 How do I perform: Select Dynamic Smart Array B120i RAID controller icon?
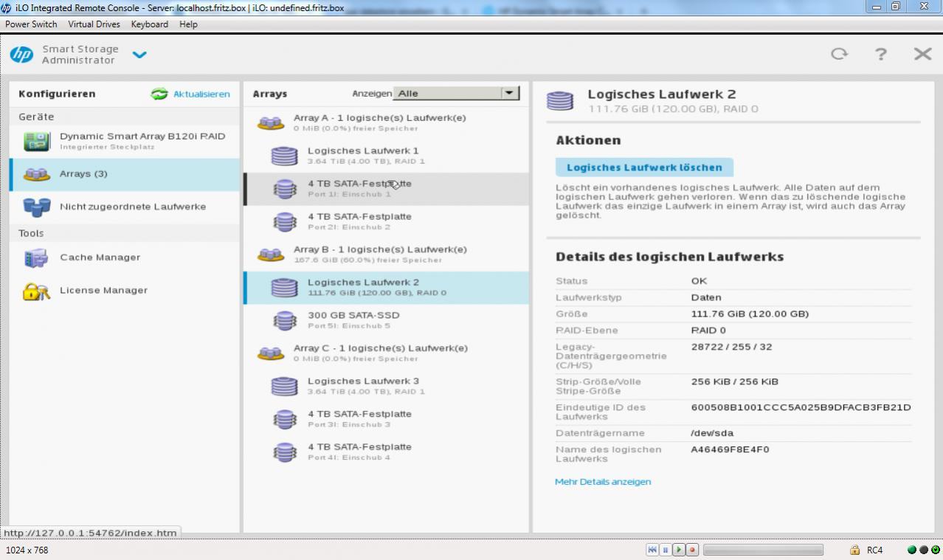(36, 141)
